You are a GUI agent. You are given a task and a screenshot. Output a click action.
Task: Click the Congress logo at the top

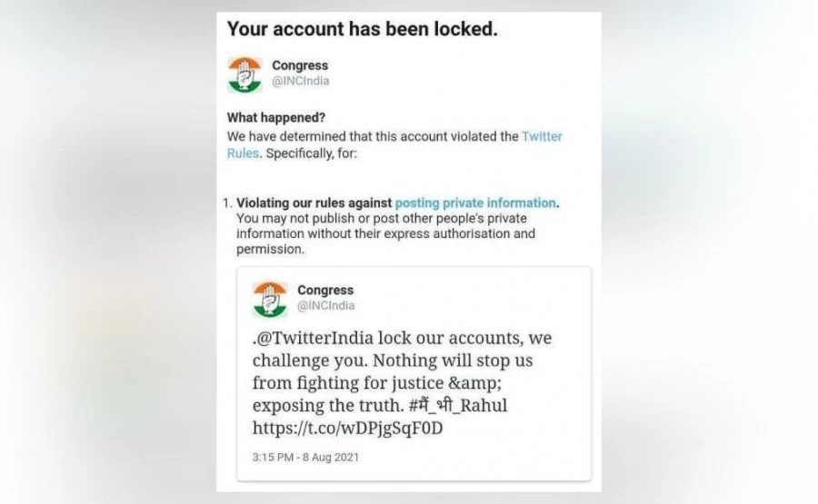[x=244, y=74]
